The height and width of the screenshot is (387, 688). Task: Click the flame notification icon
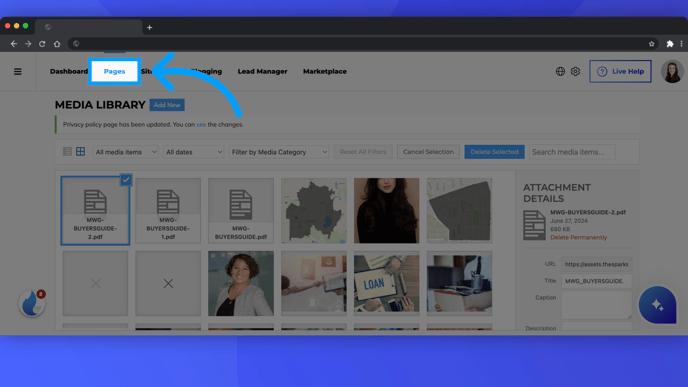pos(32,304)
